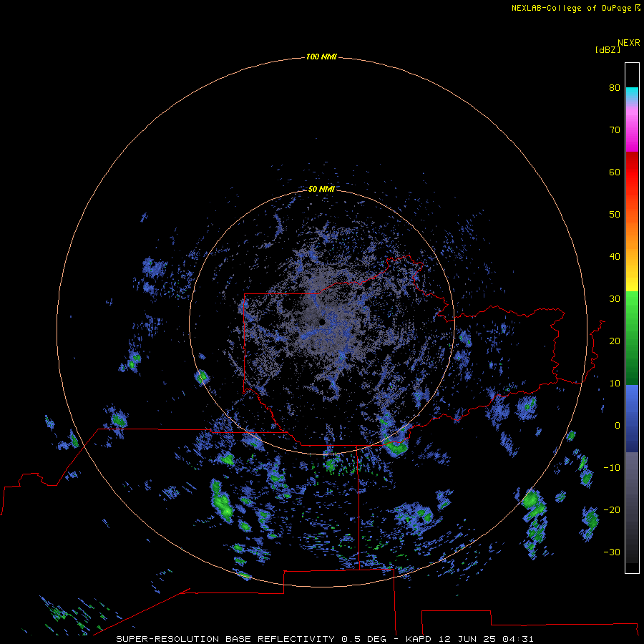Screen dimensions: 644x644
Task: Click the radar site center black dot
Action: (321, 321)
